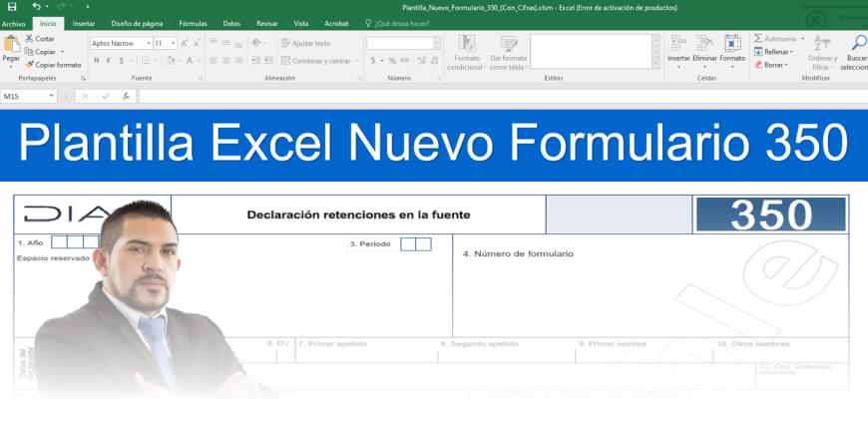This screenshot has width=868, height=431.
Task: Click the Save icon in quick access toolbar
Action: click(x=12, y=7)
